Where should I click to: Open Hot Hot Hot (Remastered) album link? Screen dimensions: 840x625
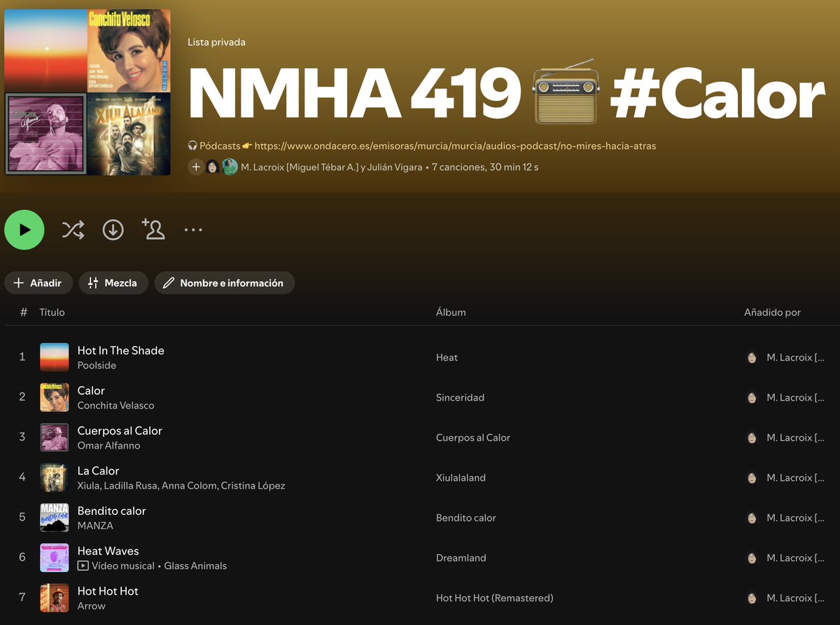point(494,598)
